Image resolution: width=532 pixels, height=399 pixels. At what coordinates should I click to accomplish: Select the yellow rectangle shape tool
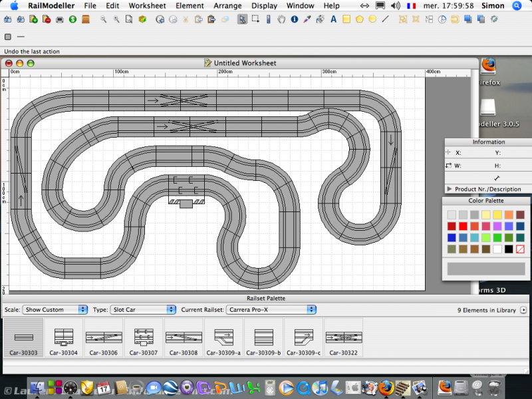[346, 19]
